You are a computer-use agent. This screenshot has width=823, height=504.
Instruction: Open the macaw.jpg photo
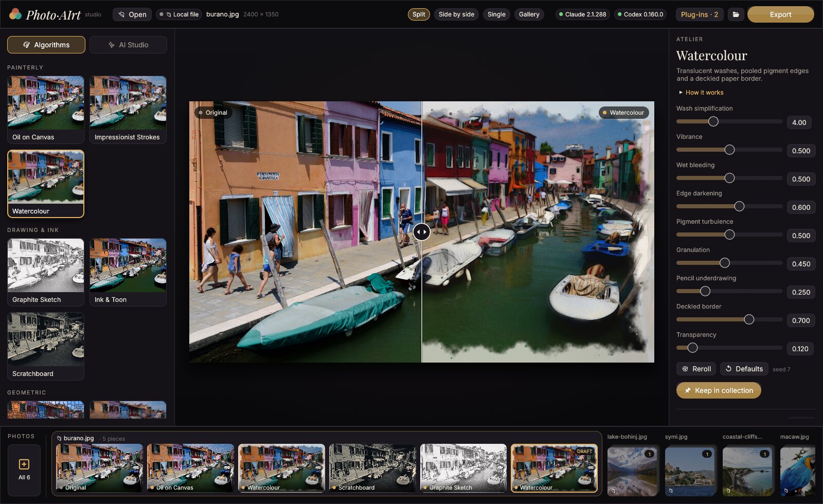coord(798,471)
